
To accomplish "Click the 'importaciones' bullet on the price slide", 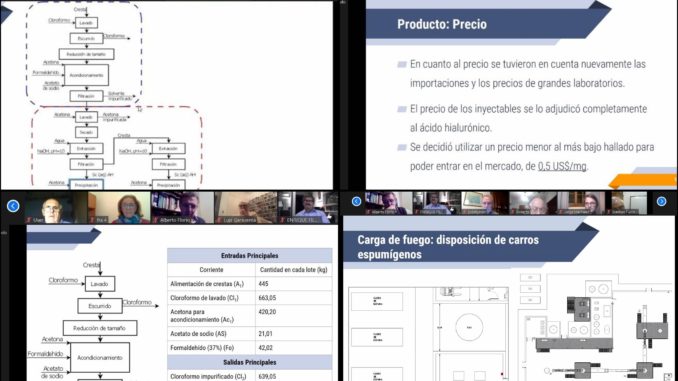I will pos(528,74).
